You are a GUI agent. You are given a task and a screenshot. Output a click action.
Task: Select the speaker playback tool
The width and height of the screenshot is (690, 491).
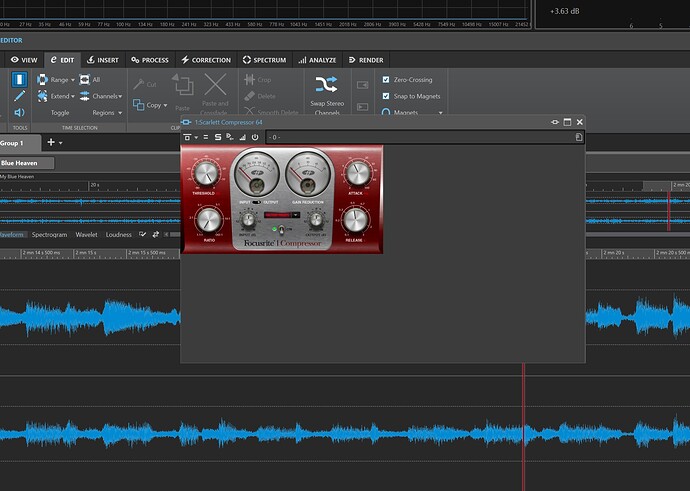pyautogui.click(x=19, y=114)
